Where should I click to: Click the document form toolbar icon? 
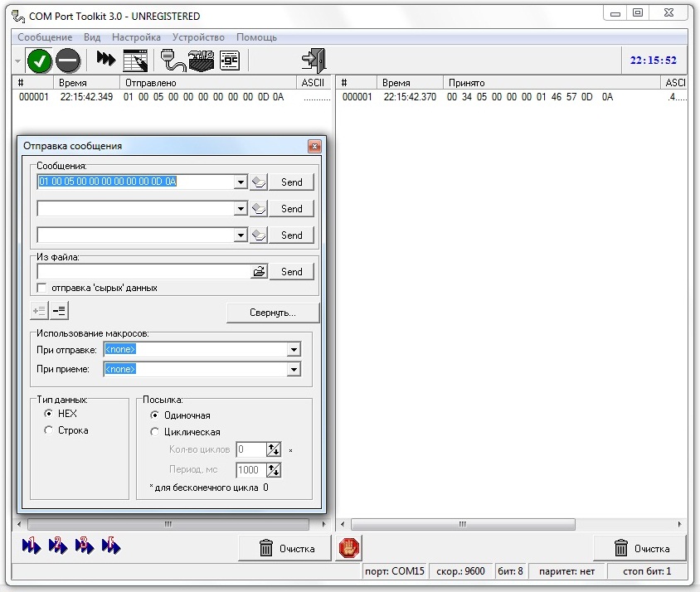230,61
